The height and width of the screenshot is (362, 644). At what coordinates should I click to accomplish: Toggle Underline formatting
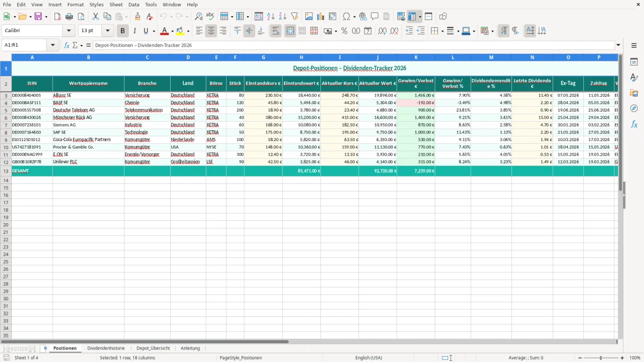tap(145, 31)
